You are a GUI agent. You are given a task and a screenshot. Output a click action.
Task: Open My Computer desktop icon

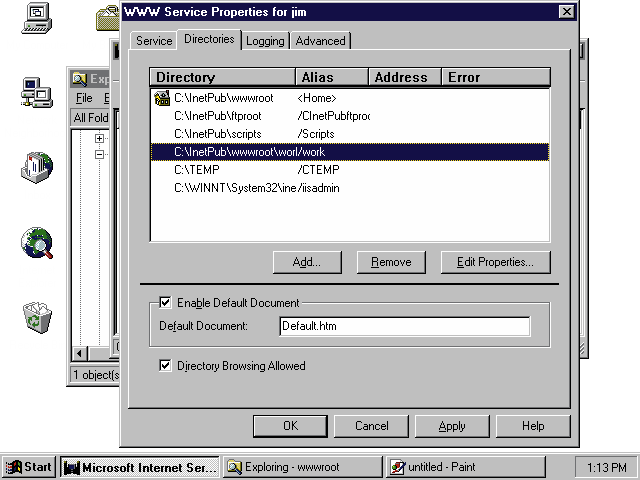point(36,17)
